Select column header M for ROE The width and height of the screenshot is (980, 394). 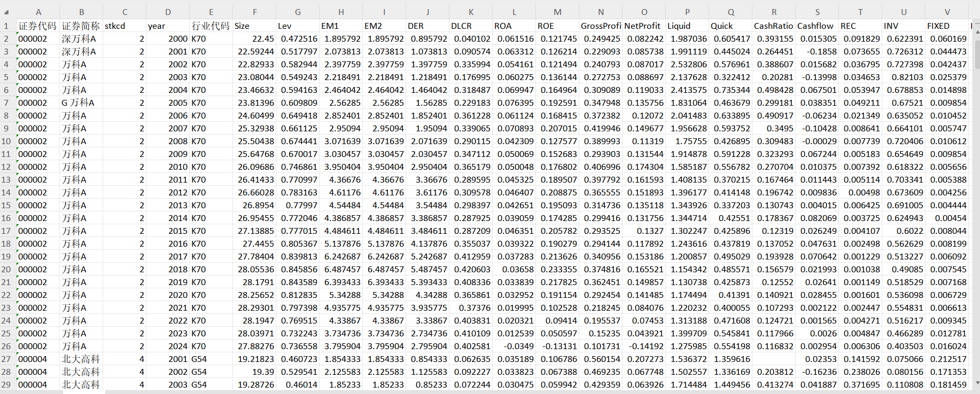(557, 12)
